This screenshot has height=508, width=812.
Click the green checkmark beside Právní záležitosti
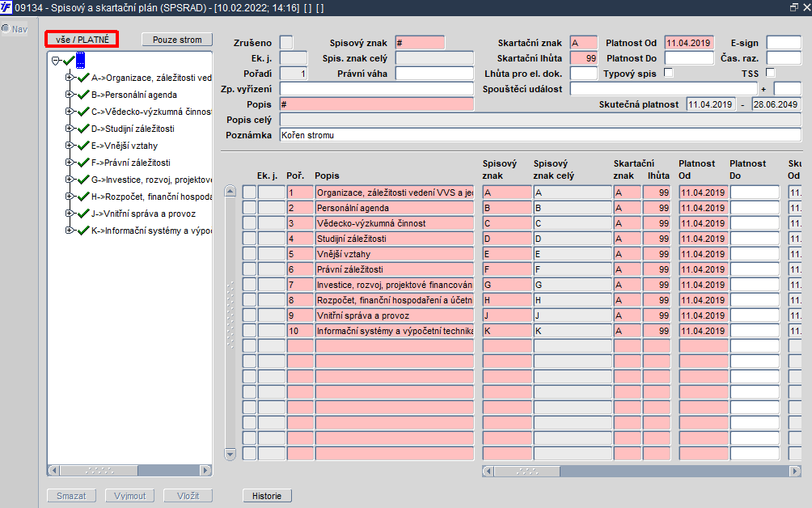(82, 163)
